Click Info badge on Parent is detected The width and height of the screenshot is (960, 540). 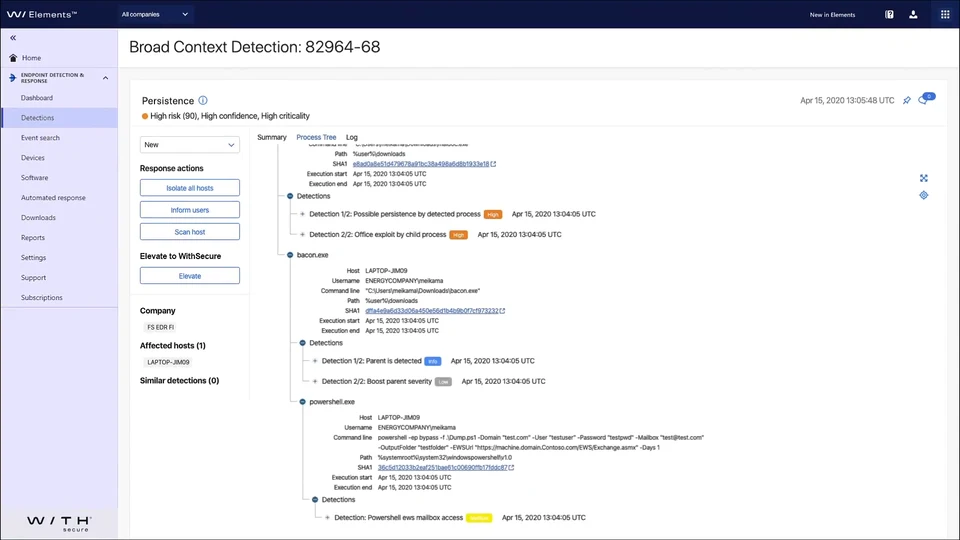click(x=433, y=361)
